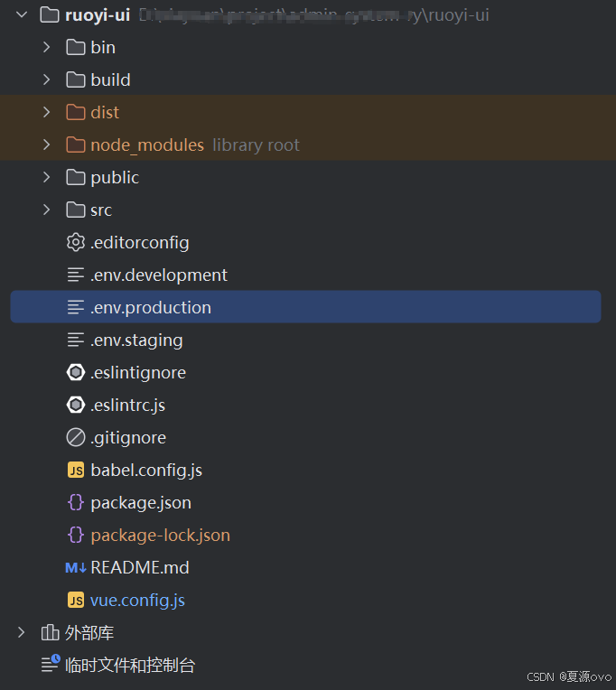Select the .eslintrc.js file name
The height and width of the screenshot is (690, 616).
tap(127, 406)
